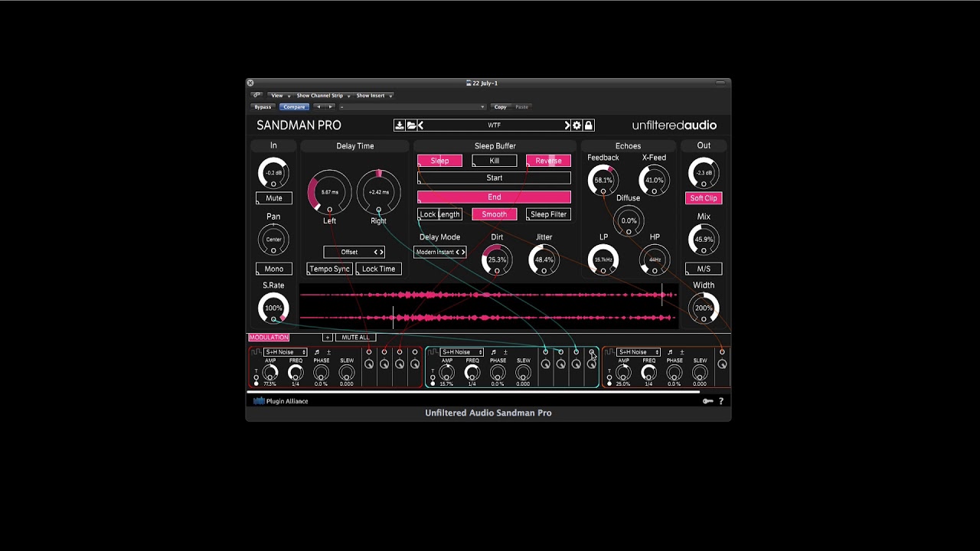Click the Dirt knob at 25.3%
980x551 pixels.
point(497,260)
